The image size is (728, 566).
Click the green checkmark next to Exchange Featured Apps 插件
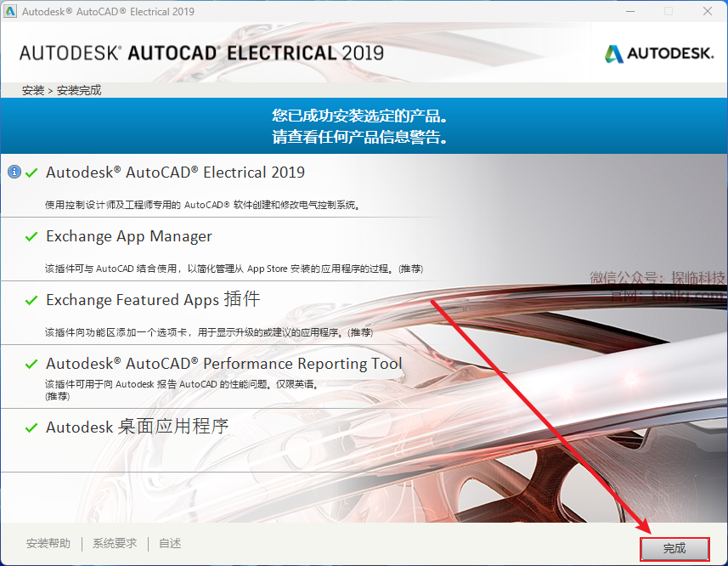(x=31, y=300)
